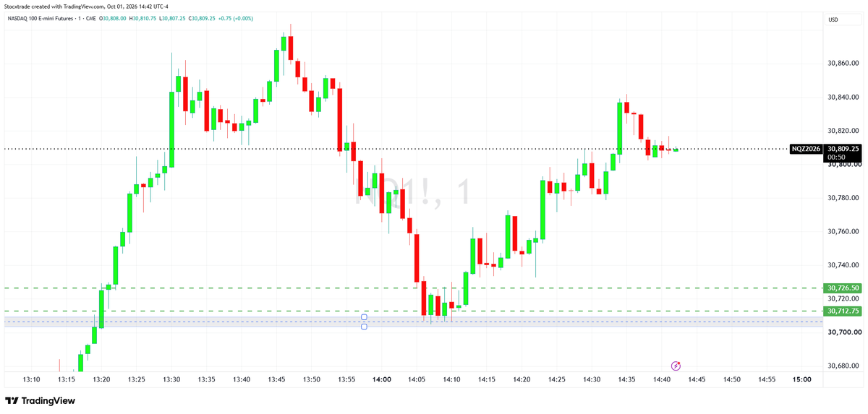Screen dimensions: 868x414
Task: Click the NQZ2026 symbol price label
Action: point(806,149)
